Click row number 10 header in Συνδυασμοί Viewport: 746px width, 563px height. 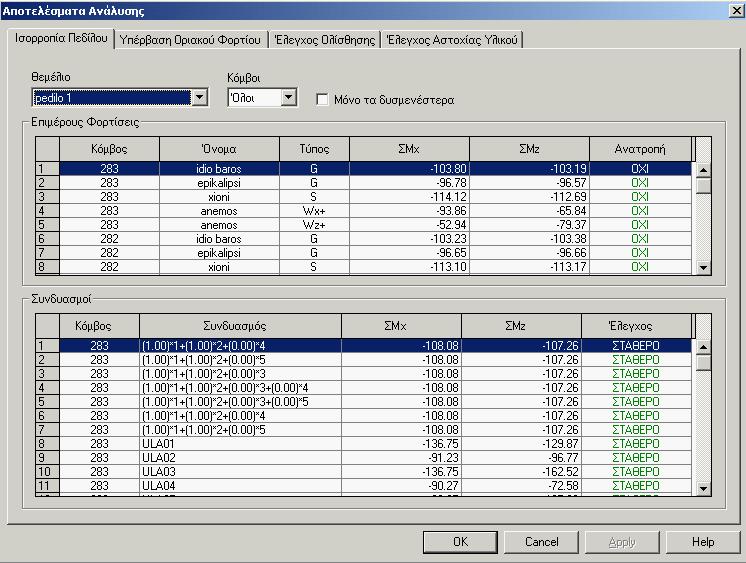click(47, 472)
